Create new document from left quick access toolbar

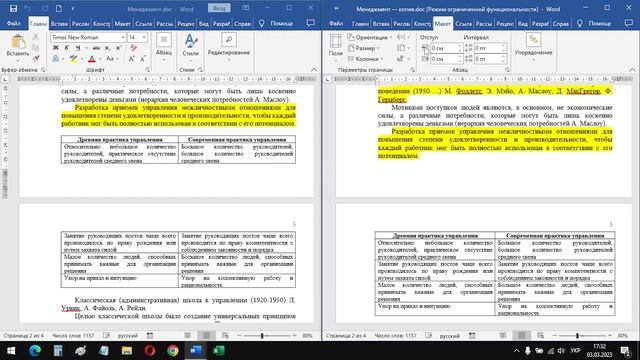click(x=59, y=8)
